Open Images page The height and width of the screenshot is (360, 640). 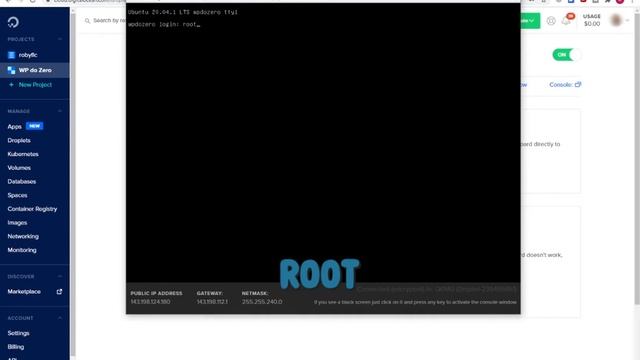coord(17,223)
